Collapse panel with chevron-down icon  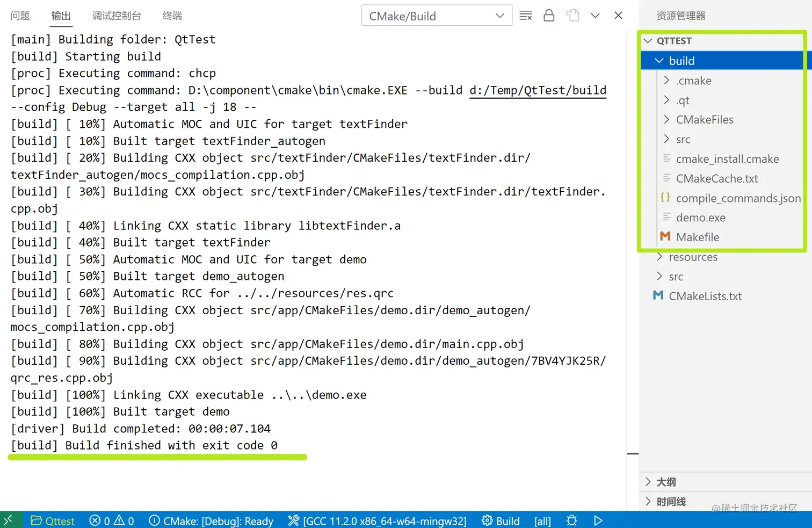coord(595,16)
